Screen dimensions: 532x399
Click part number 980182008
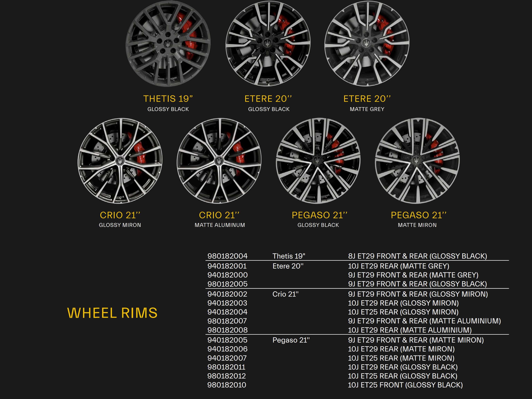coord(228,330)
